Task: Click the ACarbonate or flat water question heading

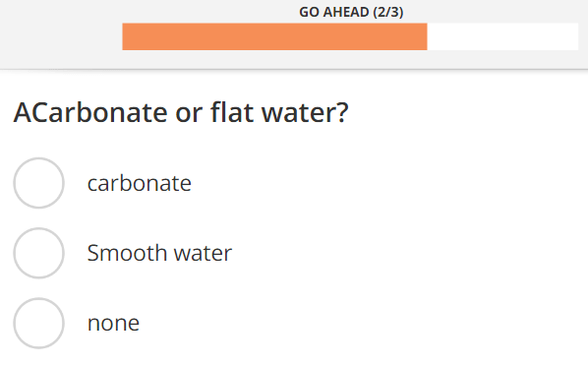Action: pos(181,112)
